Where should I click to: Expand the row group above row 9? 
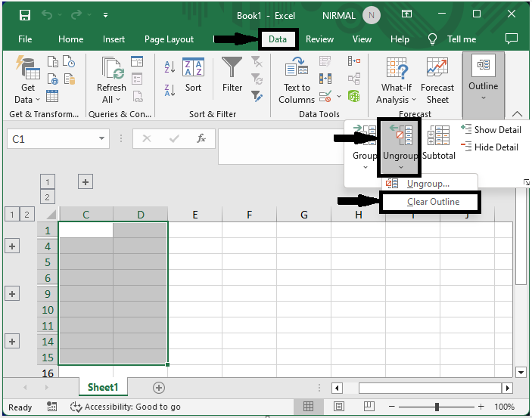12,293
